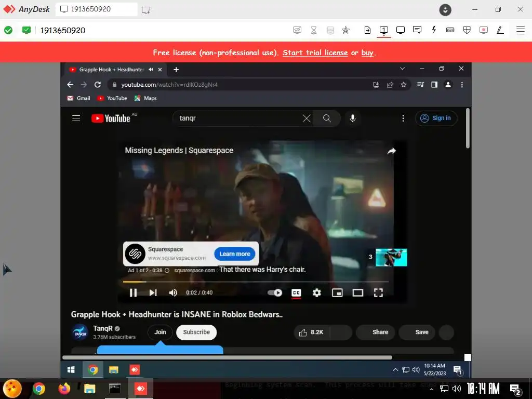
Task: Open AnyDesk main hamburger menu
Action: point(521,30)
